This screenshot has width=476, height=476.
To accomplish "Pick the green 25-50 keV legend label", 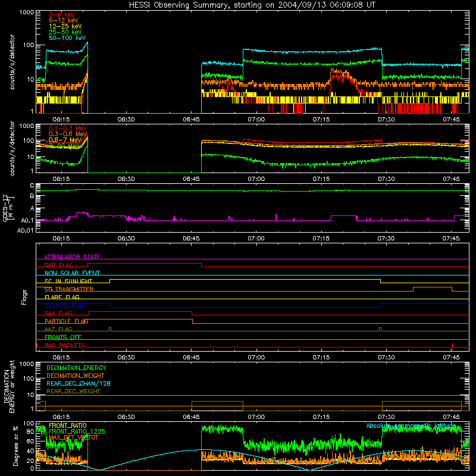I will [65, 32].
